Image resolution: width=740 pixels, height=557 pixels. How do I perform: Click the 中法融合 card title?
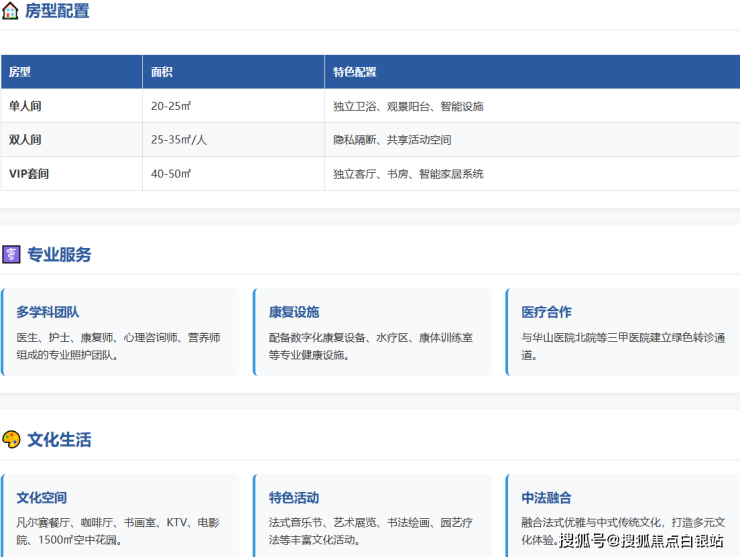point(547,498)
